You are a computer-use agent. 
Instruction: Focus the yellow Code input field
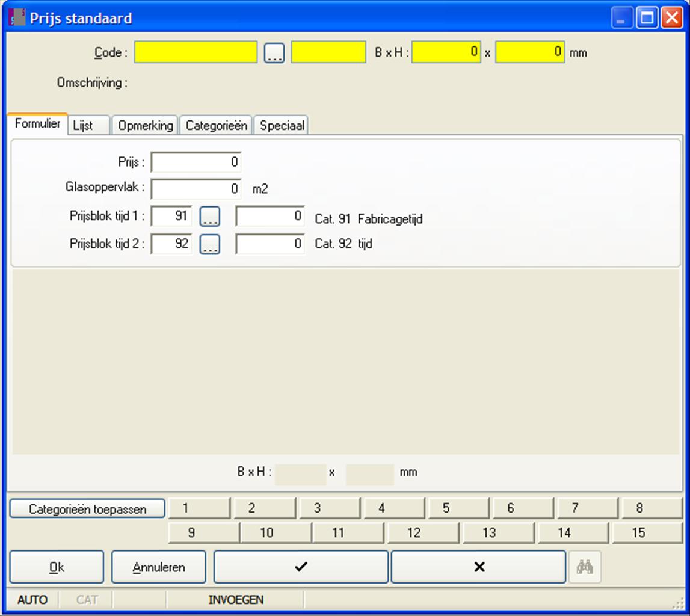coord(196,52)
